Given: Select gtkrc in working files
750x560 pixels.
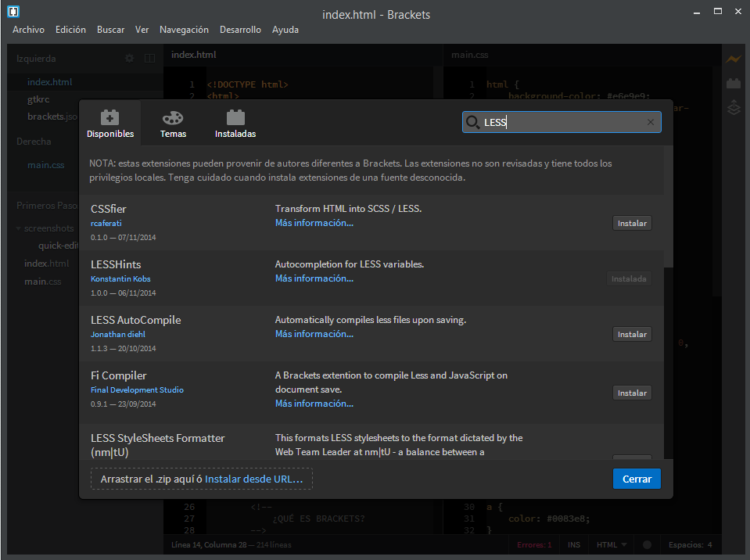Looking at the screenshot, I should (38, 99).
